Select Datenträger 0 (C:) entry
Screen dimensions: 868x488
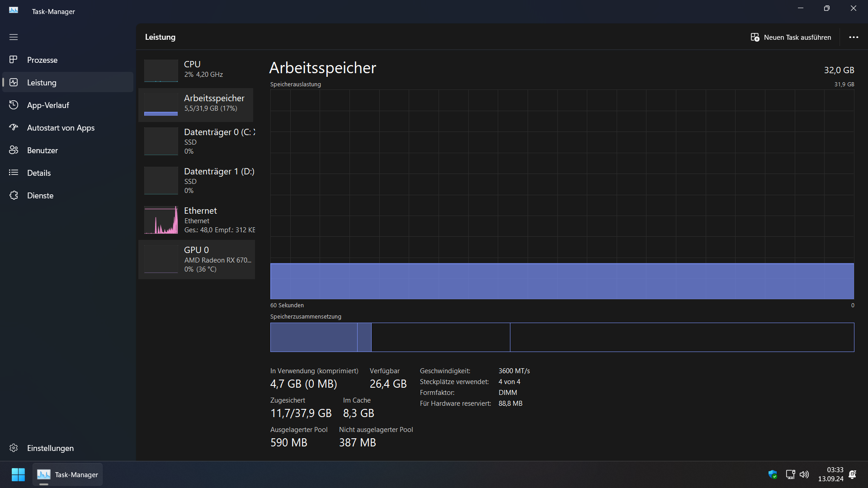(197, 141)
